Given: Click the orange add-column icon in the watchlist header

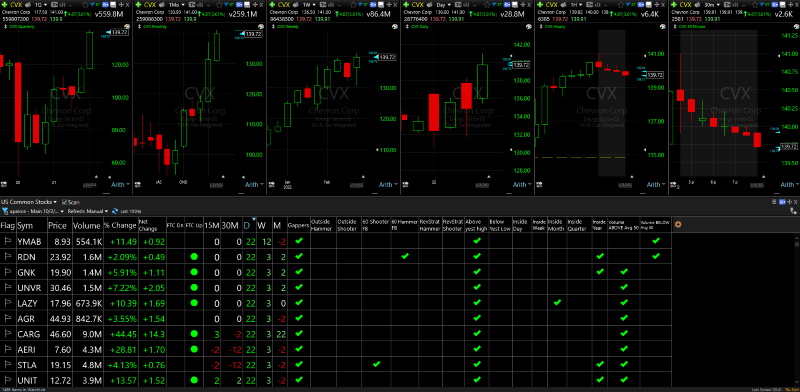Looking at the screenshot, I should pos(678,224).
